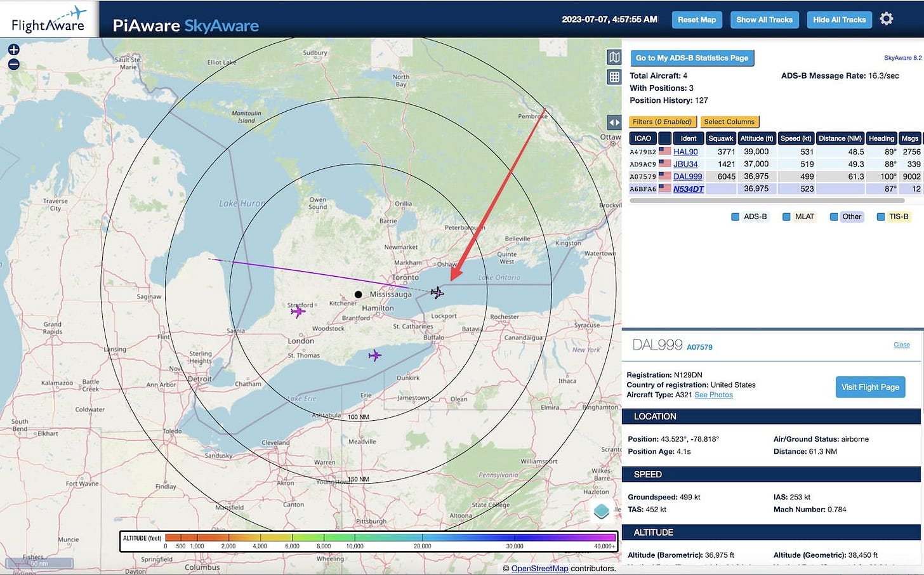Image resolution: width=924 pixels, height=575 pixels.
Task: Open Select Columns options
Action: coord(729,122)
